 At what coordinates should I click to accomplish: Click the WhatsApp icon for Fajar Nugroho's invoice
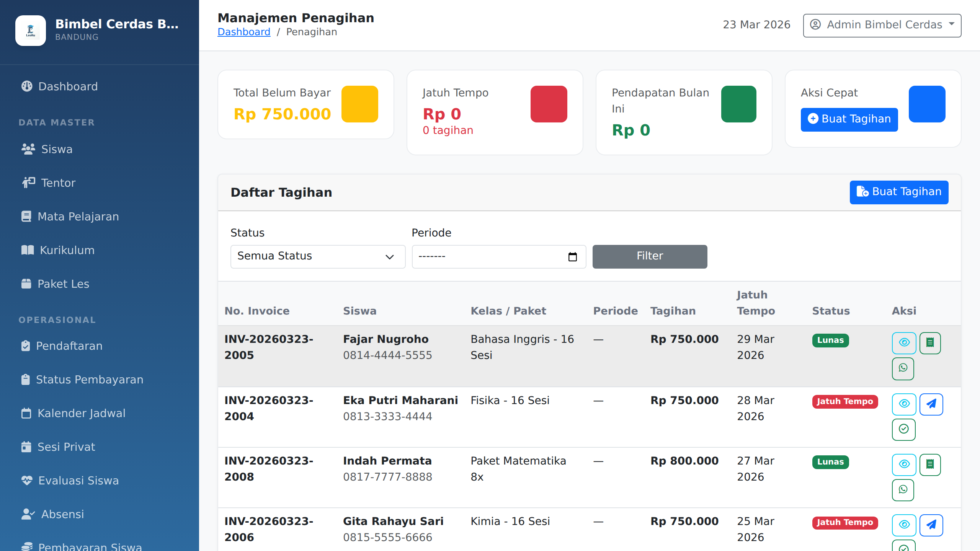(903, 368)
